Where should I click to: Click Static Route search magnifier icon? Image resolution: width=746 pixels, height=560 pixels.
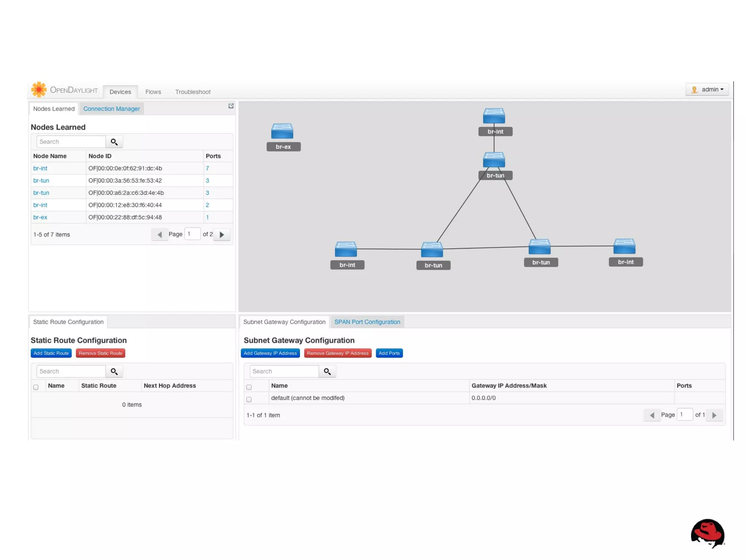click(114, 371)
